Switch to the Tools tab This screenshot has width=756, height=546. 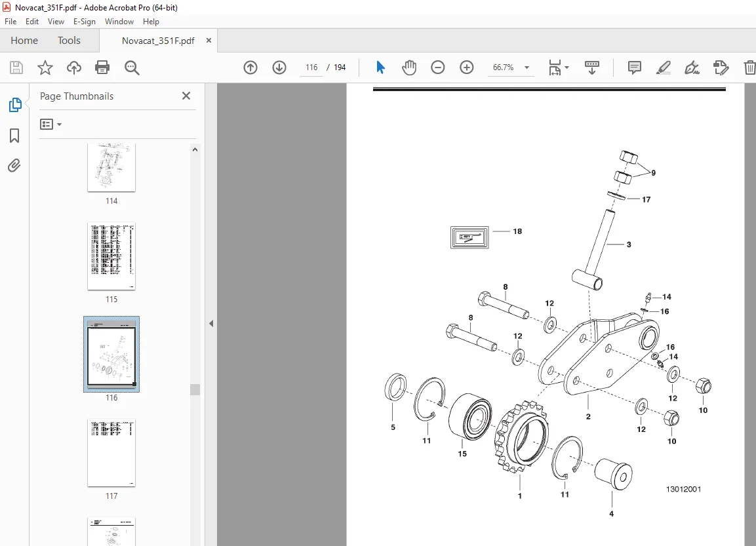pos(69,41)
